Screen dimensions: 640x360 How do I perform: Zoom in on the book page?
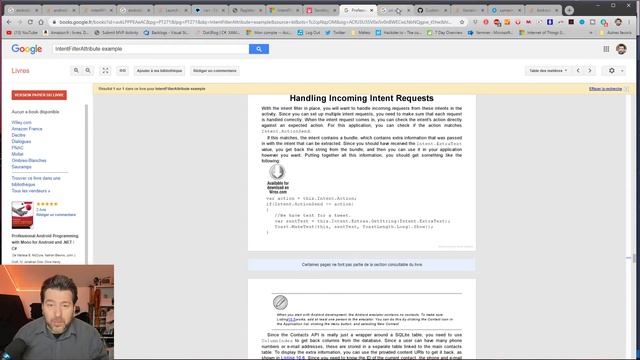(76, 71)
